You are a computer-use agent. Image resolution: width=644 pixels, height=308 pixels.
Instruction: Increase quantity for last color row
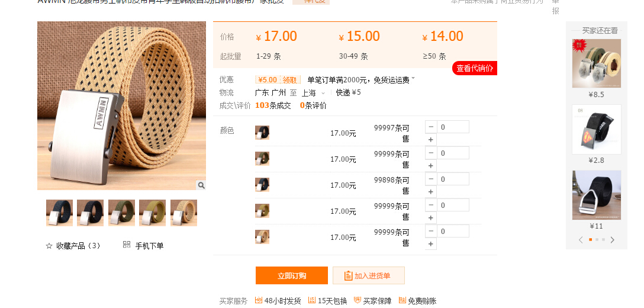tap(431, 244)
